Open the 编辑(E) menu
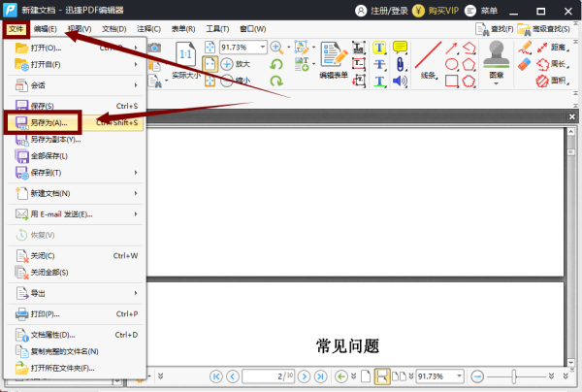This screenshot has width=582, height=392. click(45, 29)
